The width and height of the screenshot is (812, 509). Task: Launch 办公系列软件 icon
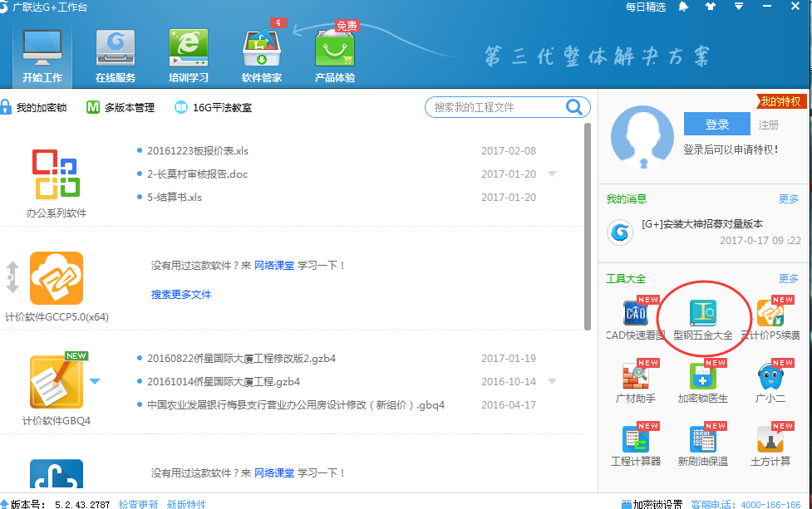tap(56, 174)
